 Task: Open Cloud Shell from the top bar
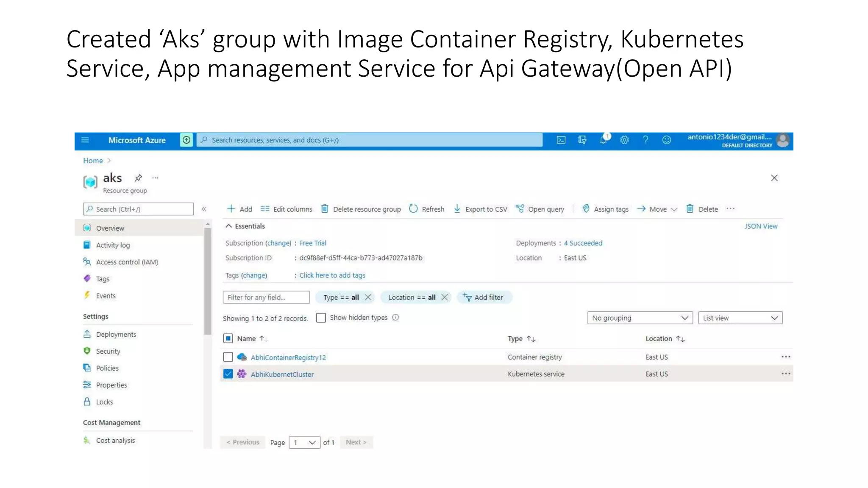(x=561, y=140)
